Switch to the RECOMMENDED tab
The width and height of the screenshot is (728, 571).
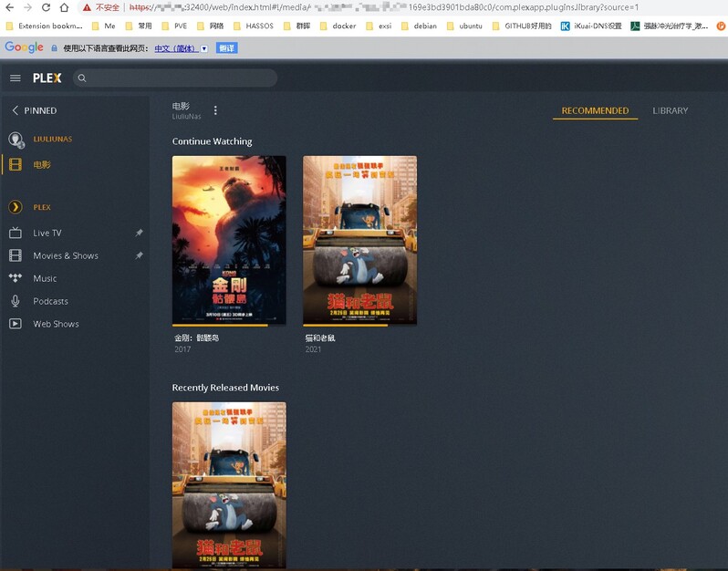click(595, 110)
